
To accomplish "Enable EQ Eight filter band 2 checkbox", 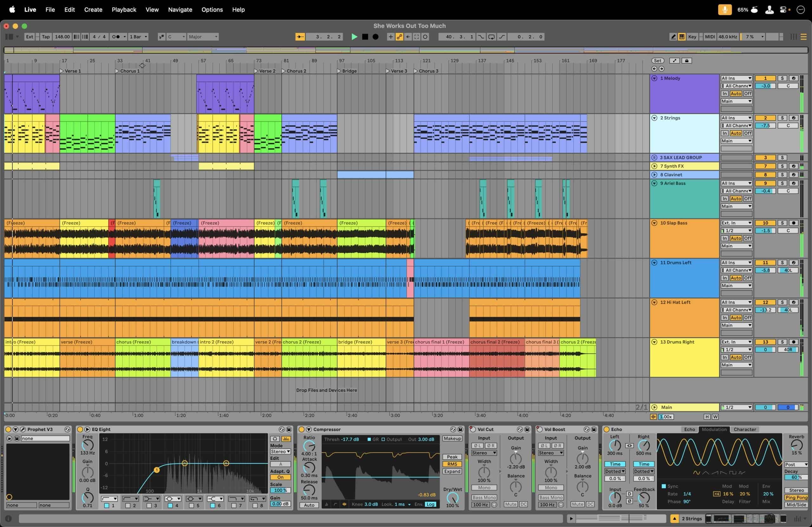I will coord(128,506).
